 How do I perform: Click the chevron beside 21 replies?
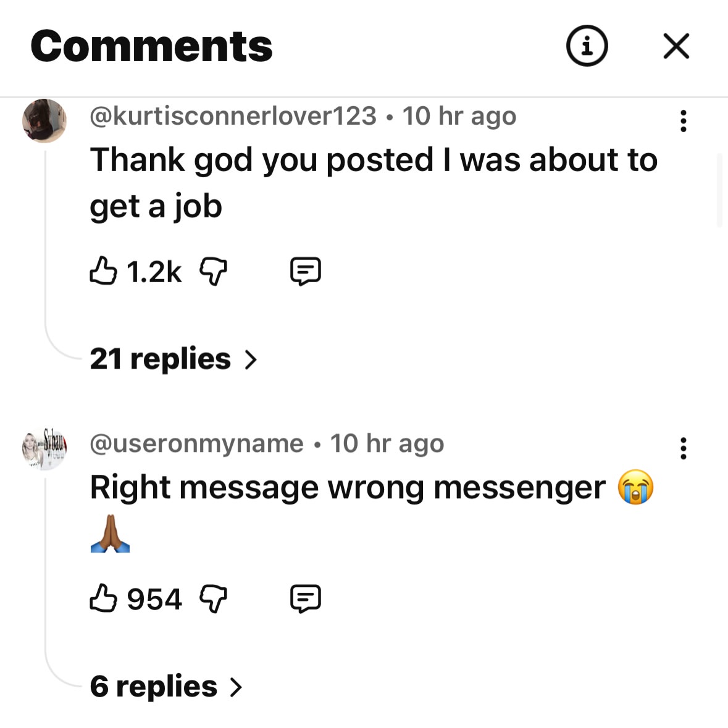250,359
